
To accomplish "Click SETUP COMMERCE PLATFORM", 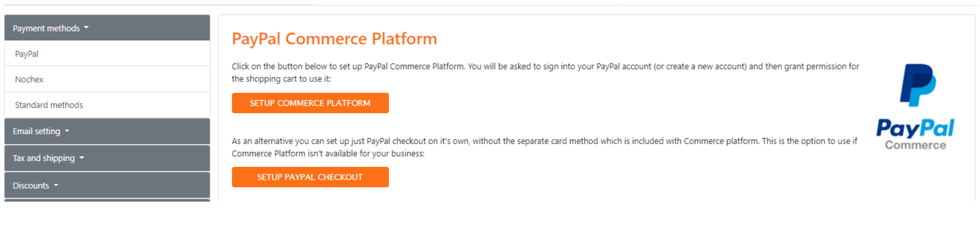I will coord(310,103).
